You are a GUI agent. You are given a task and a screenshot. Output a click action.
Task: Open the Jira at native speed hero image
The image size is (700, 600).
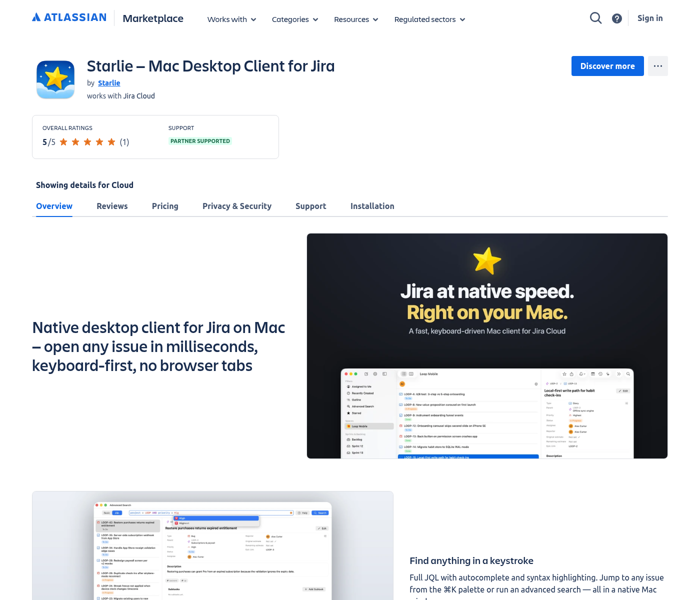(x=487, y=346)
